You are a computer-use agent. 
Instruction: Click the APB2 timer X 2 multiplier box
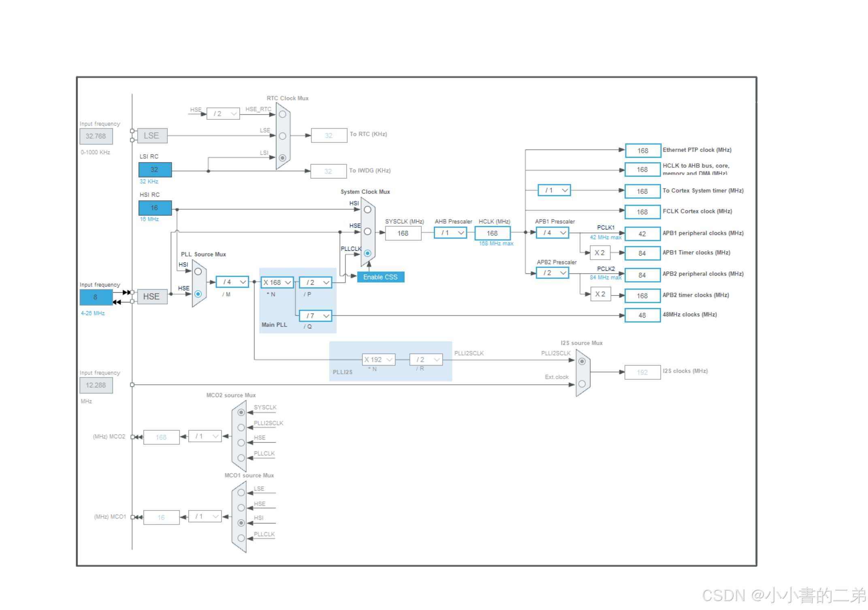pos(600,294)
